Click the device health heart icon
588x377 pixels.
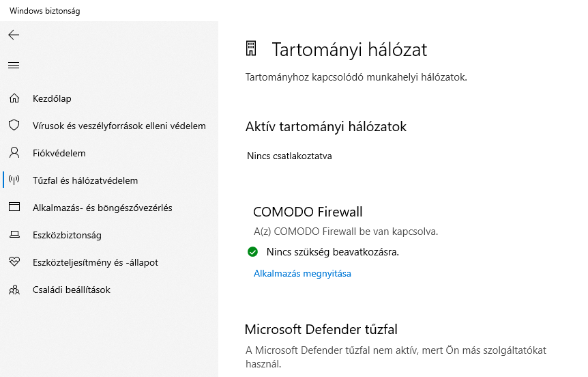(x=14, y=262)
